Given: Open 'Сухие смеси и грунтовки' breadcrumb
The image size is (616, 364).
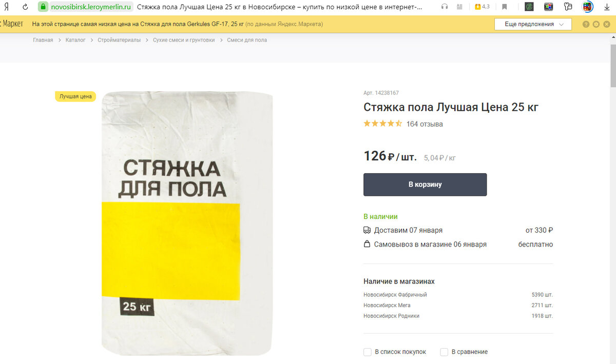Looking at the screenshot, I should (x=184, y=40).
